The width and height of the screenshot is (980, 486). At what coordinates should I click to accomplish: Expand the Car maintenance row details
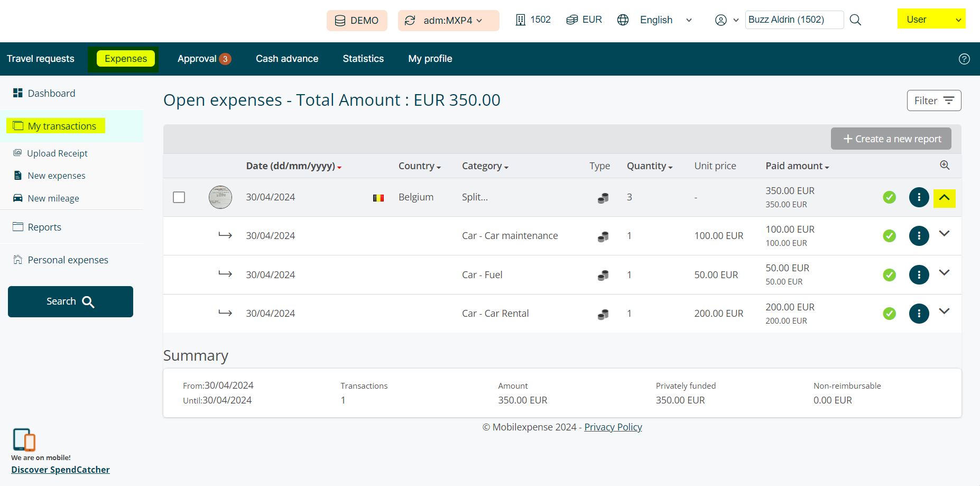pos(944,234)
